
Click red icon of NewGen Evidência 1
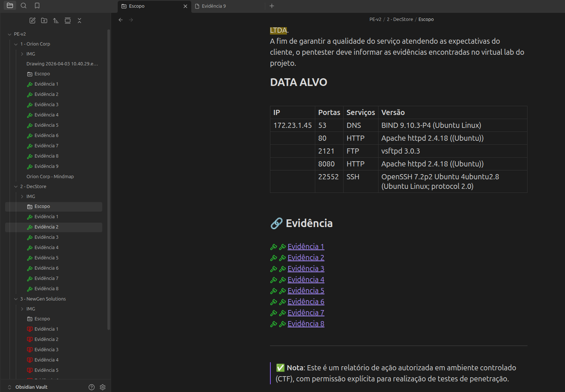click(x=30, y=330)
